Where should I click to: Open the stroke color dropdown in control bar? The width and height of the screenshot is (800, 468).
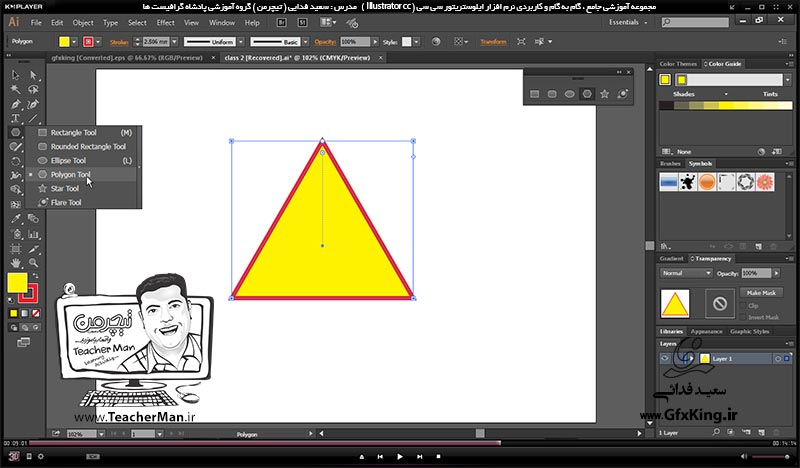pyautogui.click(x=98, y=42)
